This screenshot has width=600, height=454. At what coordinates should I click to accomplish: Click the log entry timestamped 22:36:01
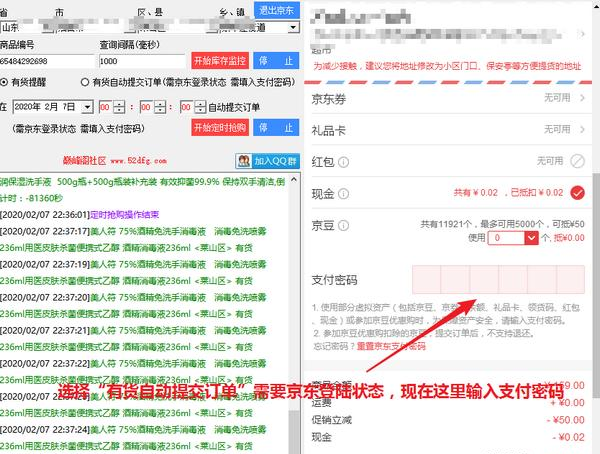pyautogui.click(x=80, y=215)
